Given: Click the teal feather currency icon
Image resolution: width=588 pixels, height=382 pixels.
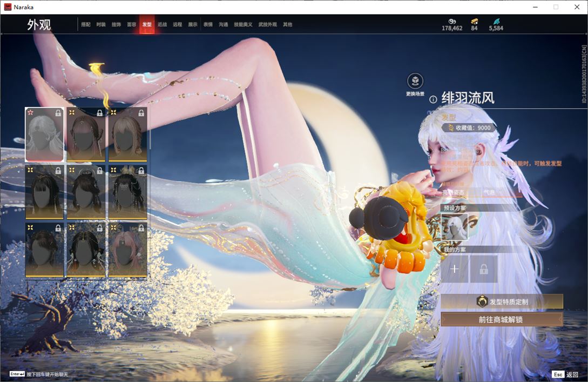Looking at the screenshot, I should pos(496,22).
